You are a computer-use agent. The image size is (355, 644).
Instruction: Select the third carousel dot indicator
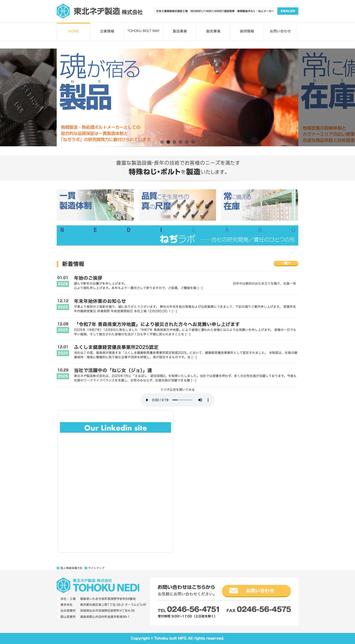[174, 142]
